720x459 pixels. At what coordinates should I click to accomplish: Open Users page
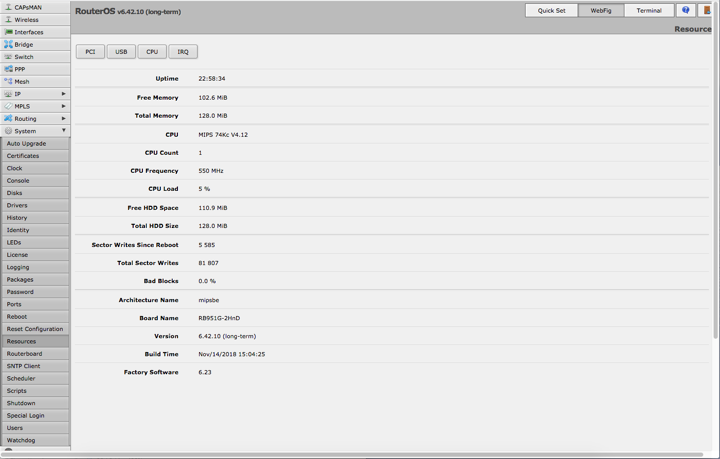35,429
